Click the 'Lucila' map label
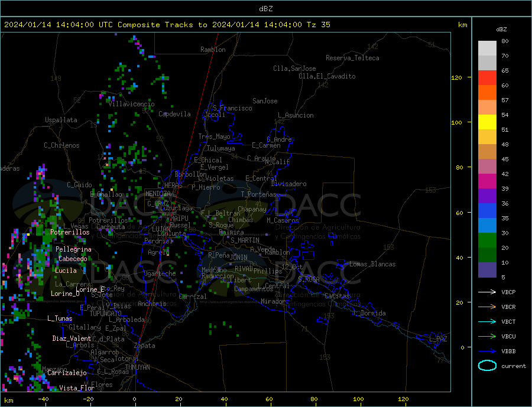Viewport: 532px width, 407px height. click(x=66, y=271)
